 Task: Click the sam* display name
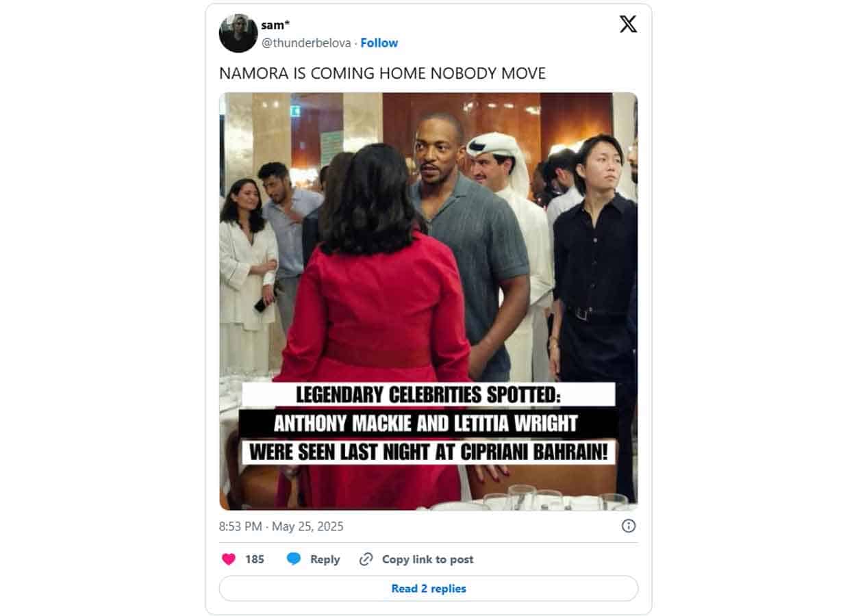click(x=276, y=25)
